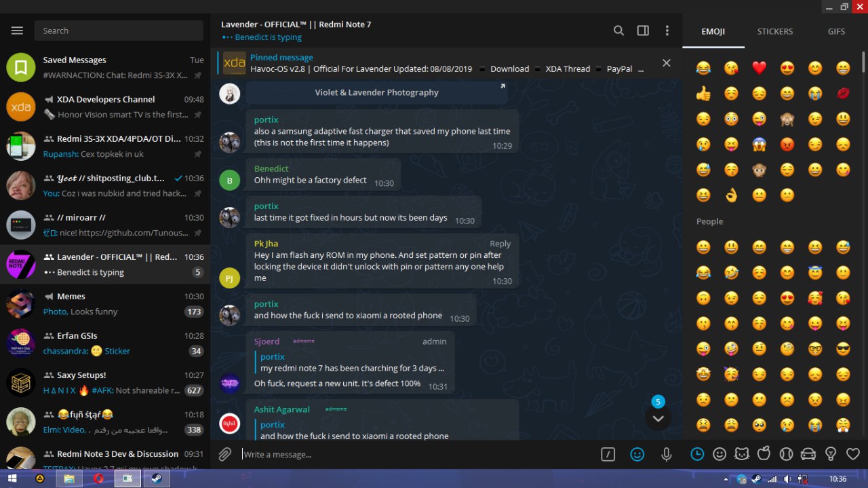Image resolution: width=868 pixels, height=488 pixels.
Task: Click scroll-to-bottom arrow with 5 badge
Action: tap(658, 418)
